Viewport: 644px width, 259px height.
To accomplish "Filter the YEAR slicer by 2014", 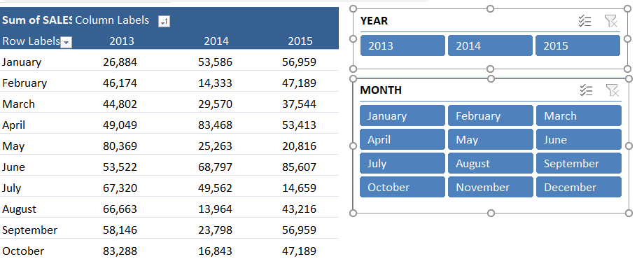I will point(490,45).
